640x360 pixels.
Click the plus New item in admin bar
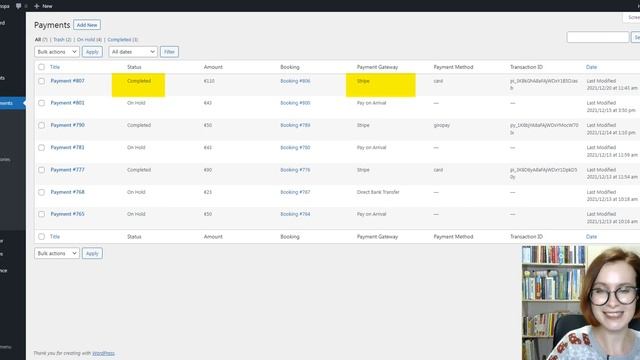coord(43,6)
